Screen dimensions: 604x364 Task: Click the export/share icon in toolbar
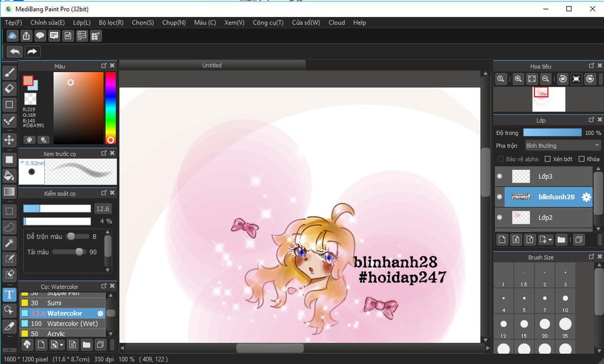pyautogui.click(x=26, y=36)
